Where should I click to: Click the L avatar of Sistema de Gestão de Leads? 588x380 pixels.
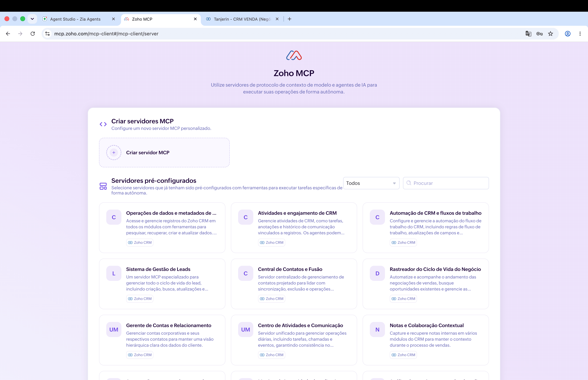(114, 273)
